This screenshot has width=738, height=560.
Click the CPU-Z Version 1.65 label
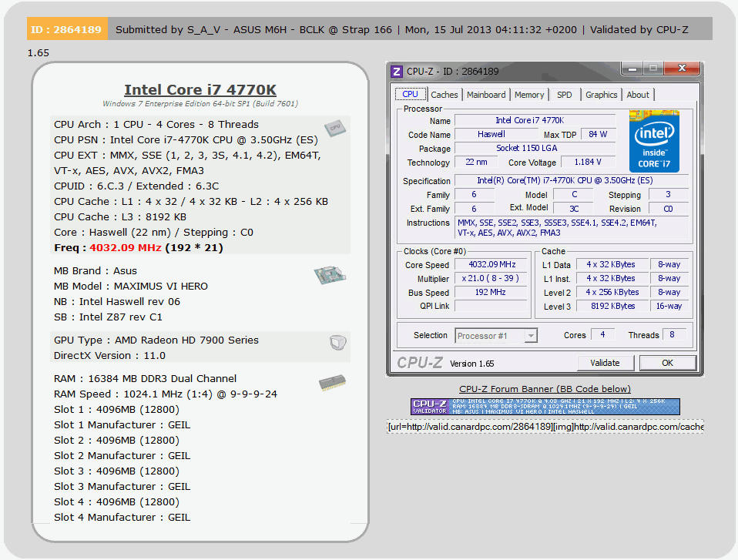(x=471, y=364)
